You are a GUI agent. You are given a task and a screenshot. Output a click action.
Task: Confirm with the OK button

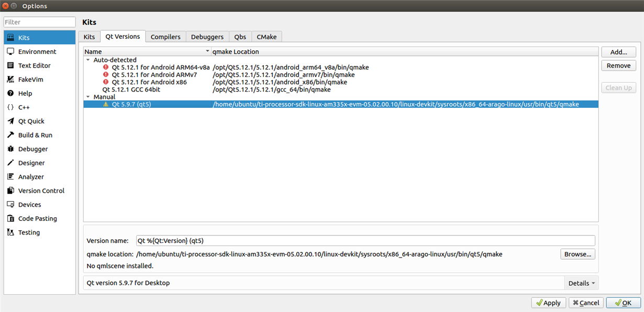click(623, 303)
